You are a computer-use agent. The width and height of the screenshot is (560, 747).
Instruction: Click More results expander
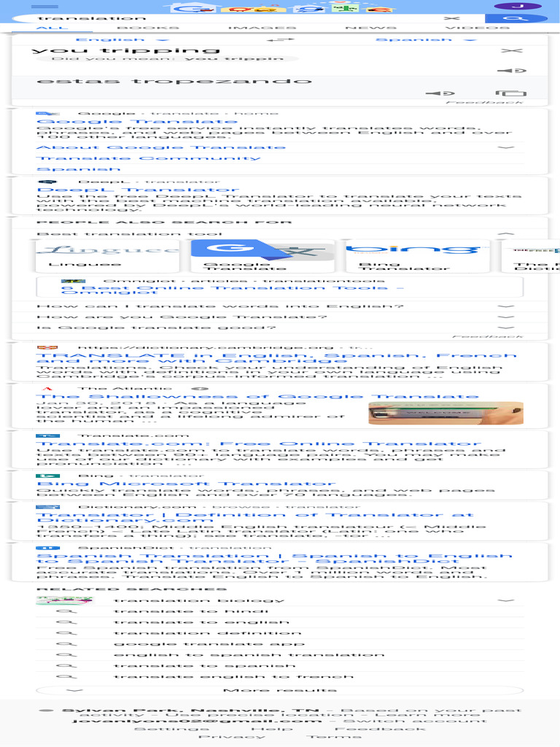point(280,690)
